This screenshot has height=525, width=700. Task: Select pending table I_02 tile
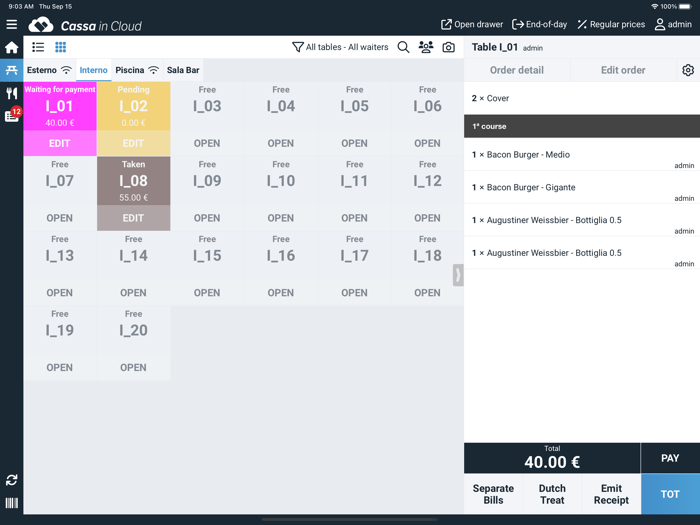(x=133, y=106)
